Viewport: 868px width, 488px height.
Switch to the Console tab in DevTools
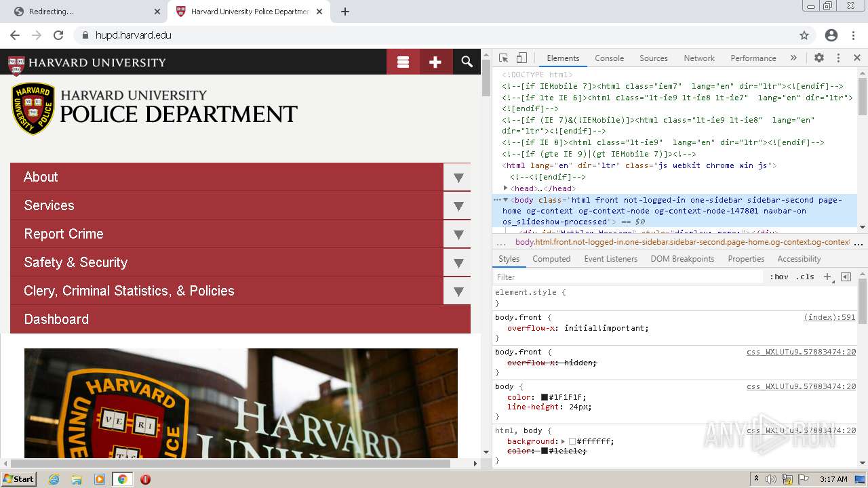coord(609,58)
